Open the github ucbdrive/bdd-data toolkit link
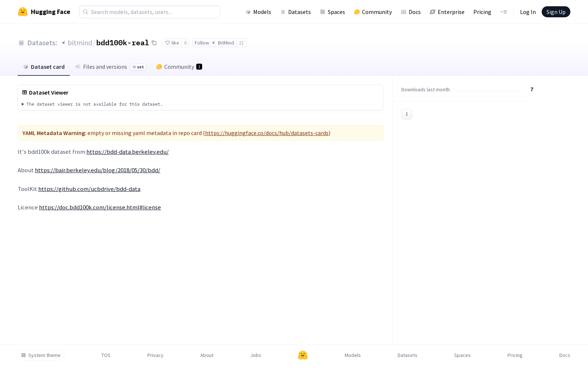Screen dimensions: 588x368 [x=89, y=189]
